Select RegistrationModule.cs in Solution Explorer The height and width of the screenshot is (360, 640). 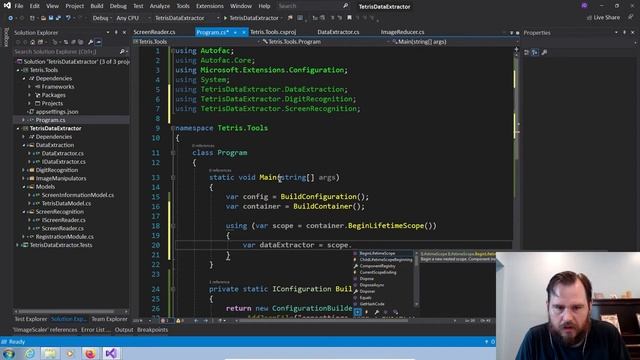[64, 237]
